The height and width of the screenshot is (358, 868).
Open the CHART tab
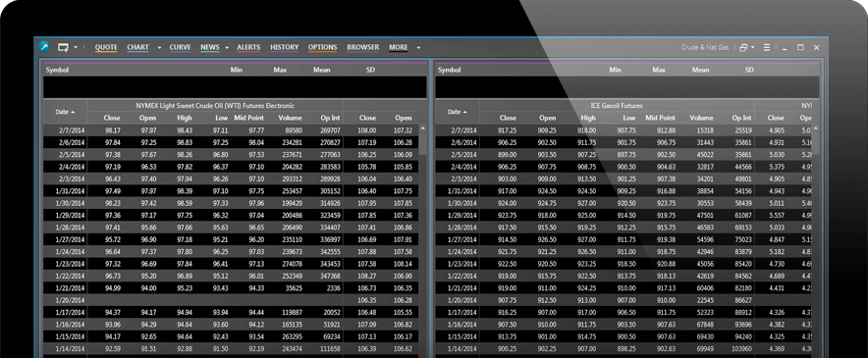(137, 48)
